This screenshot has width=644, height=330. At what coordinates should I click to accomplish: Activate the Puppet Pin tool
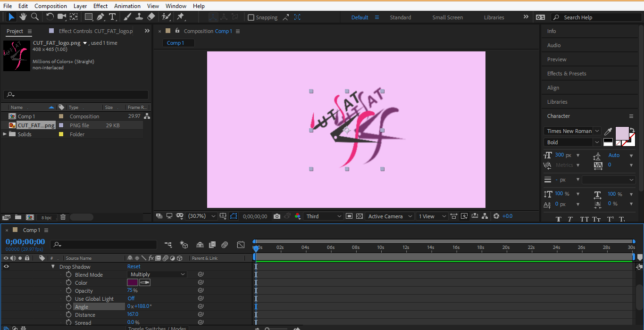tap(180, 17)
